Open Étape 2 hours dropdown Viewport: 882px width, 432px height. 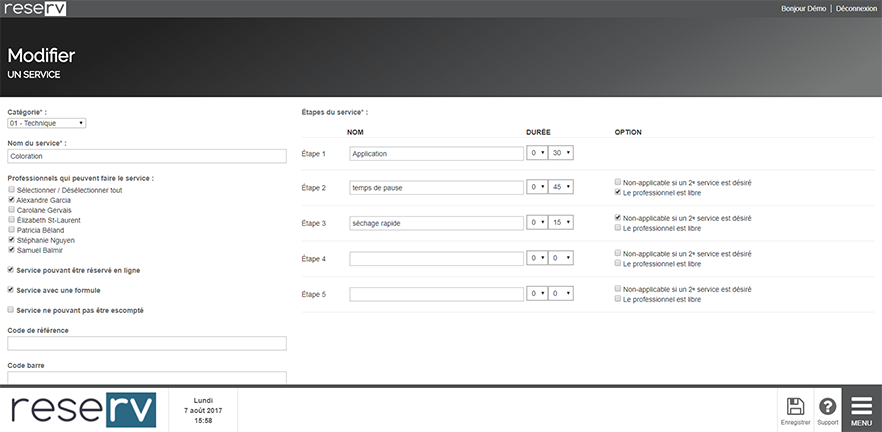[537, 188]
